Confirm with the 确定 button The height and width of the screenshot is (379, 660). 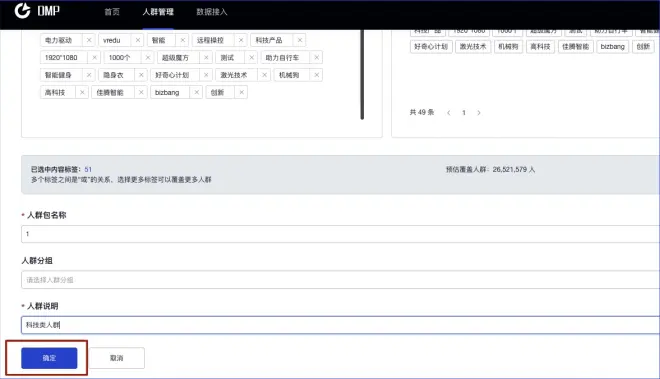pyautogui.click(x=49, y=358)
